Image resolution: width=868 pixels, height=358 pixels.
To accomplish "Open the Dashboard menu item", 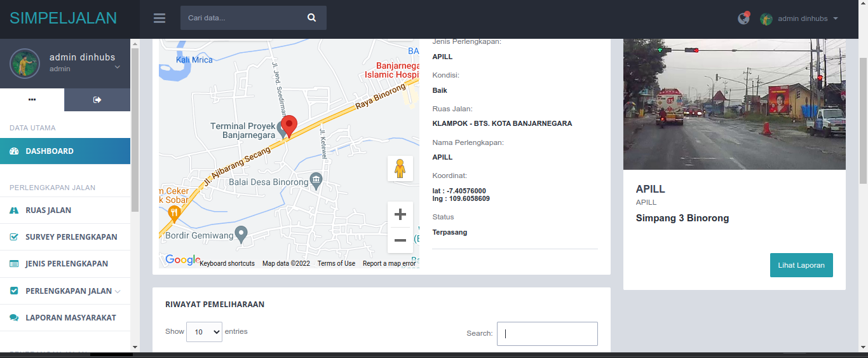I will 50,151.
